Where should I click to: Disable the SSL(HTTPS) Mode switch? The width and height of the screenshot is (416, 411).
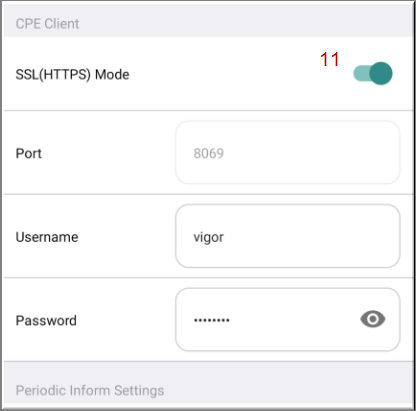click(373, 73)
